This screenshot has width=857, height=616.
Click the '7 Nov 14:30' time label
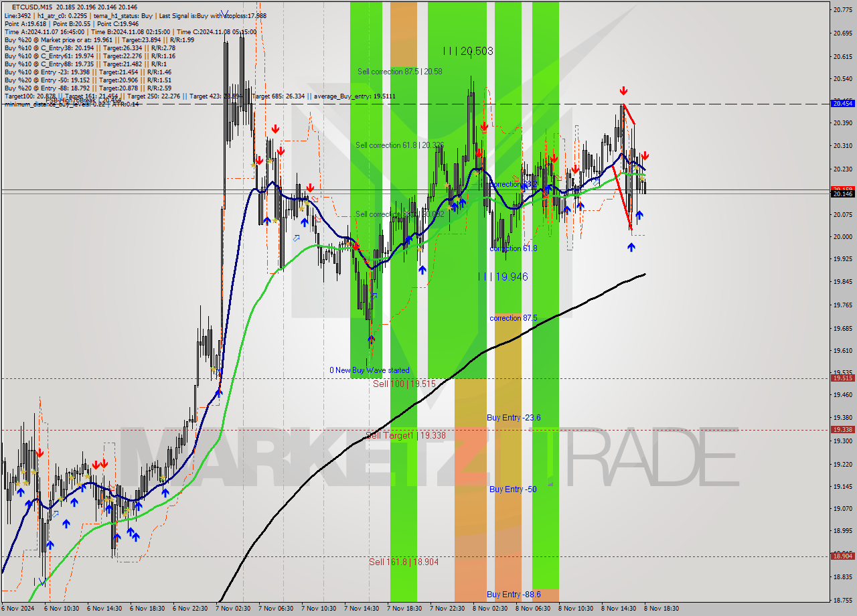(362, 609)
